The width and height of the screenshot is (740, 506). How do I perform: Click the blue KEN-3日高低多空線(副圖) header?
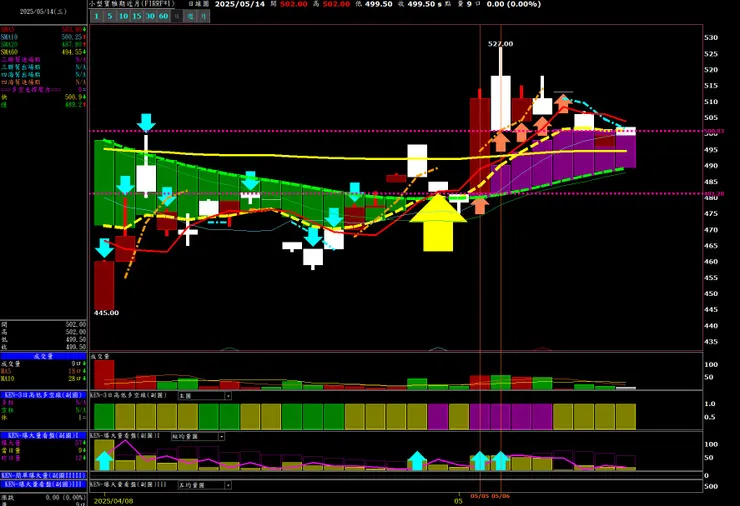point(43,395)
